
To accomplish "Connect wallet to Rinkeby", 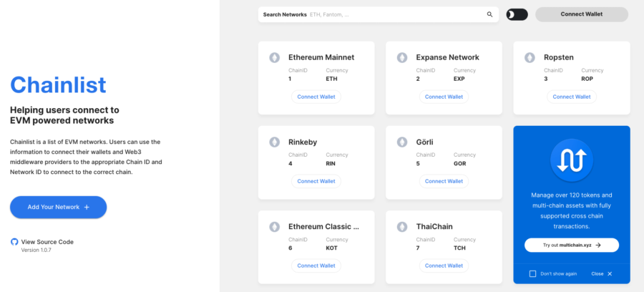I will pos(316,182).
